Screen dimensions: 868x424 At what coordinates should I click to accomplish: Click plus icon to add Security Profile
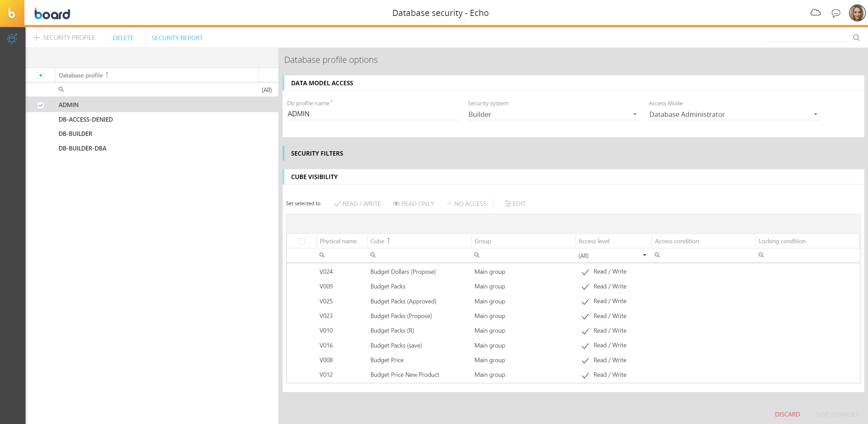36,38
